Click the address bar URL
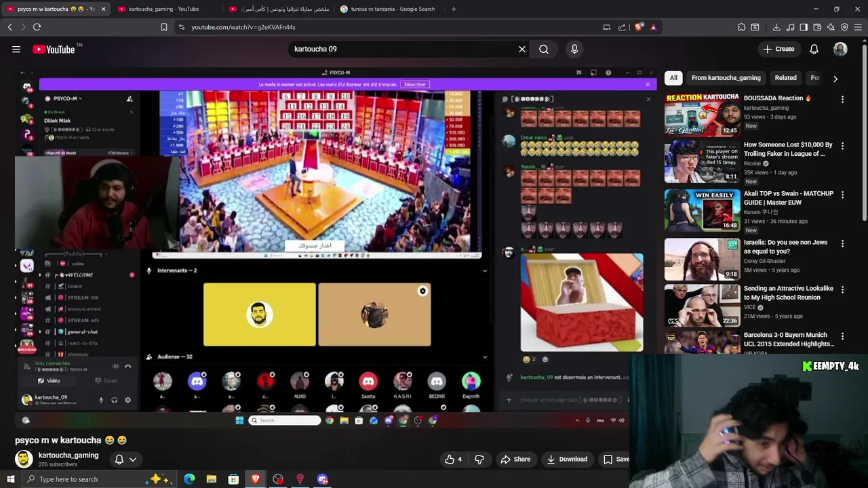Image resolution: width=868 pixels, height=488 pixels. pyautogui.click(x=243, y=27)
